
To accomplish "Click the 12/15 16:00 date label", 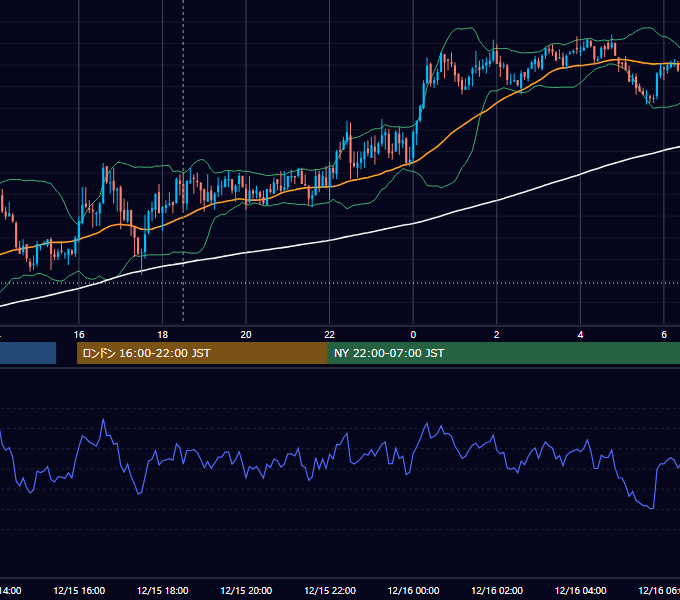I will coord(79,590).
